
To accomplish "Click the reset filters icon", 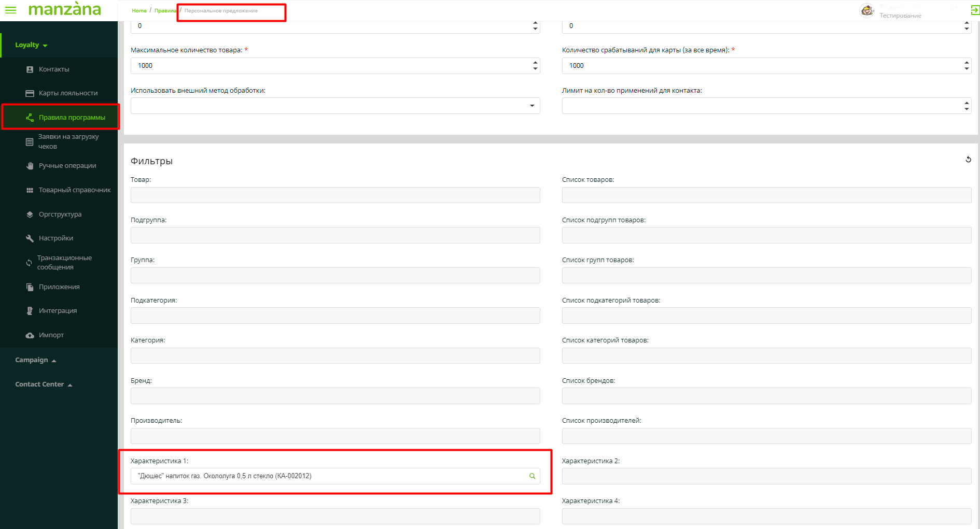I will [968, 160].
